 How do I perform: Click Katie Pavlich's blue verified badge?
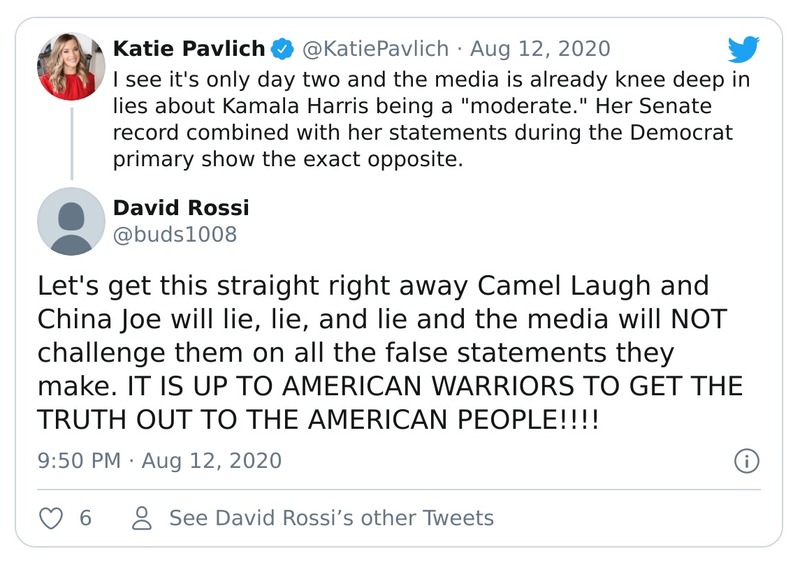coord(284,49)
